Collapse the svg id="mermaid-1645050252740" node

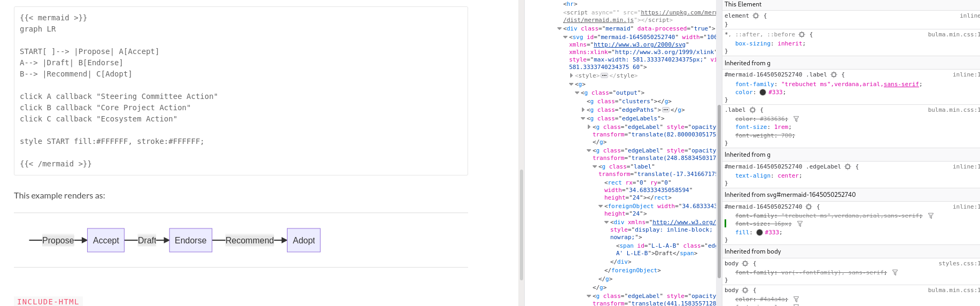pos(565,37)
